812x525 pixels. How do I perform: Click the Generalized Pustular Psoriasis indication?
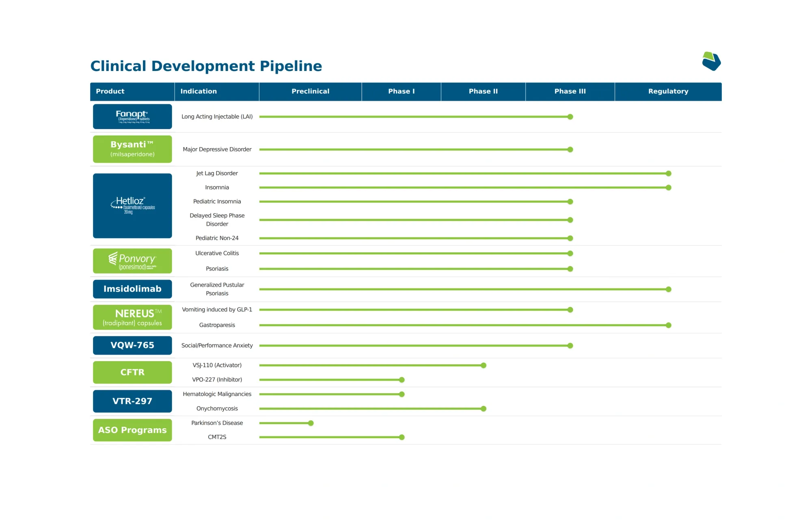217,289
